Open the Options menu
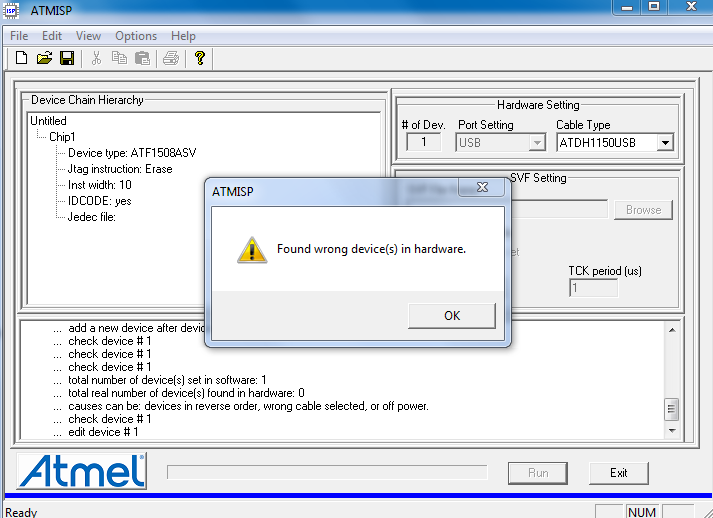 136,36
